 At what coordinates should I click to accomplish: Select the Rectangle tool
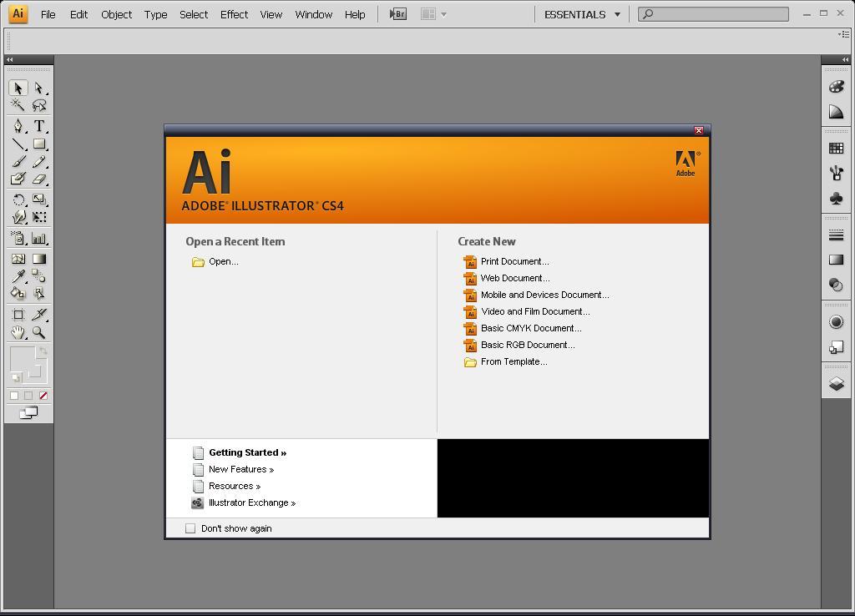pyautogui.click(x=38, y=144)
